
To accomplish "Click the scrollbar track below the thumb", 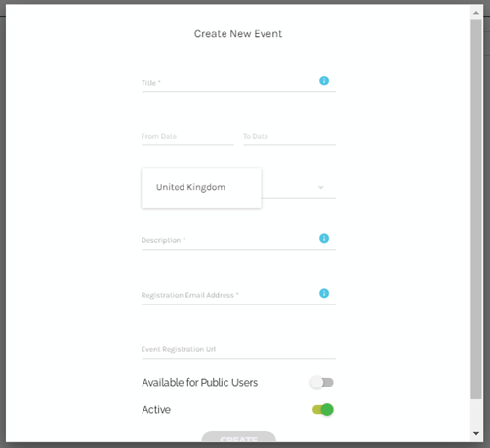I will pos(476,414).
